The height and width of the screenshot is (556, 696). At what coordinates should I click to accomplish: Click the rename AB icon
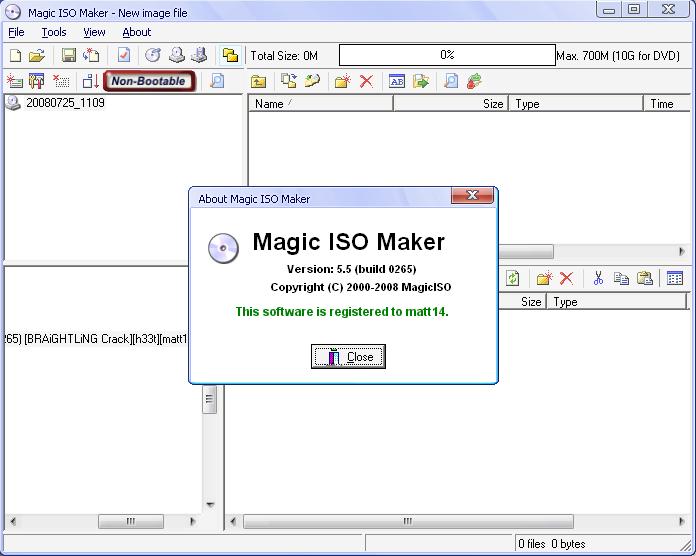point(397,81)
